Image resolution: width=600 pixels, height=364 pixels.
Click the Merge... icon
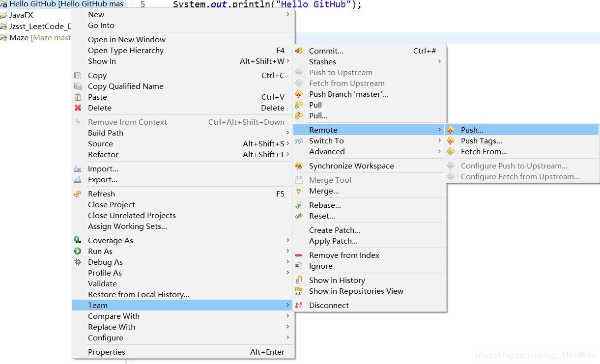pos(298,191)
